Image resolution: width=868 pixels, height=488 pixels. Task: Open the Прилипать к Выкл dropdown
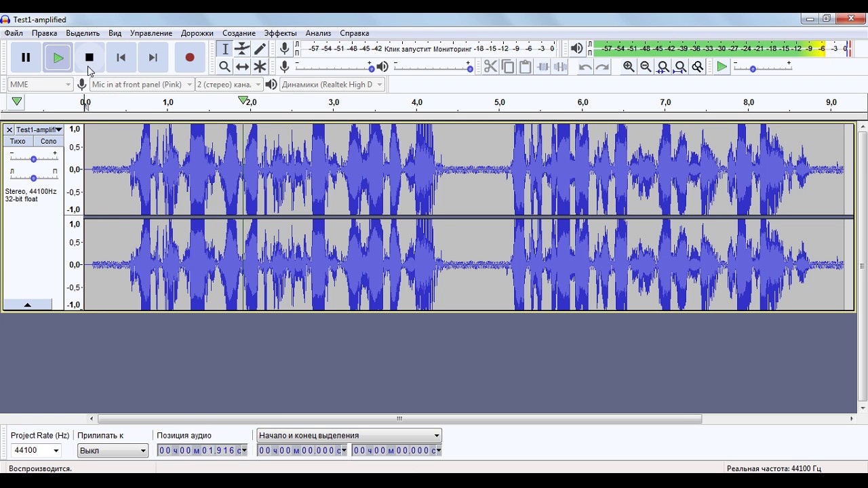coord(113,450)
